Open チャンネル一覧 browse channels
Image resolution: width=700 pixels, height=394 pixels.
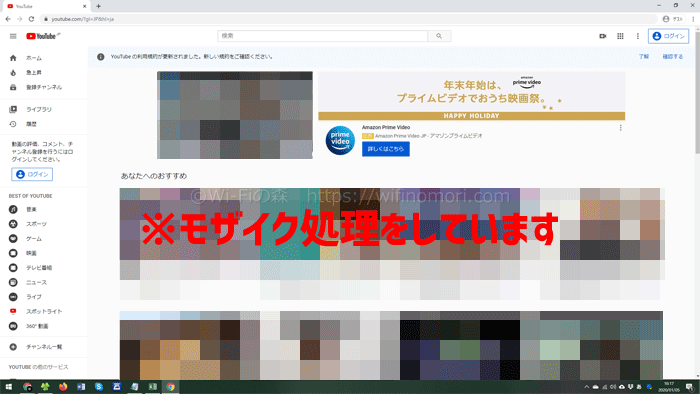44,347
